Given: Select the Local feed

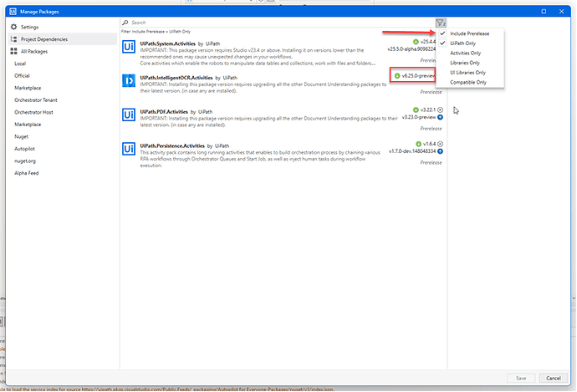Looking at the screenshot, I should [x=20, y=64].
